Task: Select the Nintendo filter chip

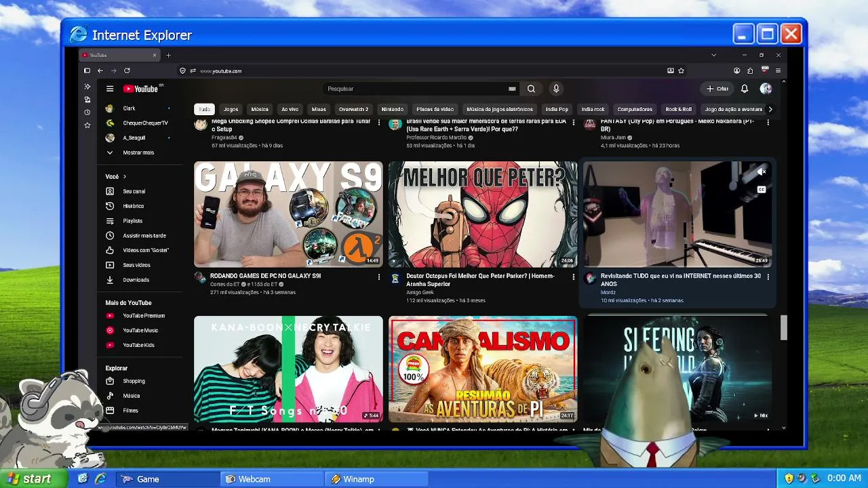Action: click(392, 109)
